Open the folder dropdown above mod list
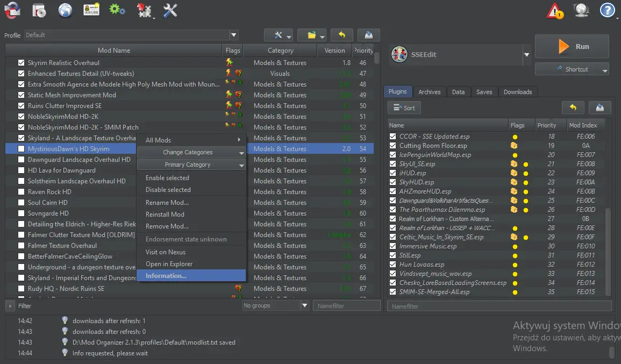621x364 pixels. [312, 35]
